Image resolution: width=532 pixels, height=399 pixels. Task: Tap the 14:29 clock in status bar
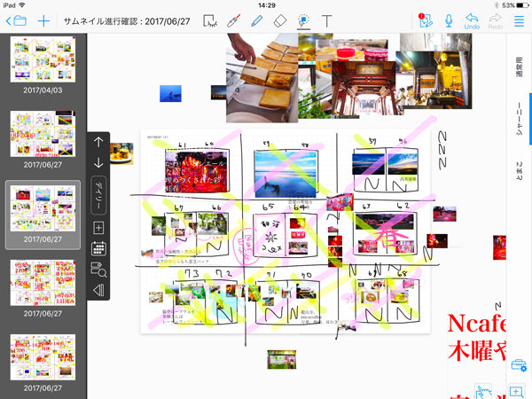pyautogui.click(x=267, y=5)
